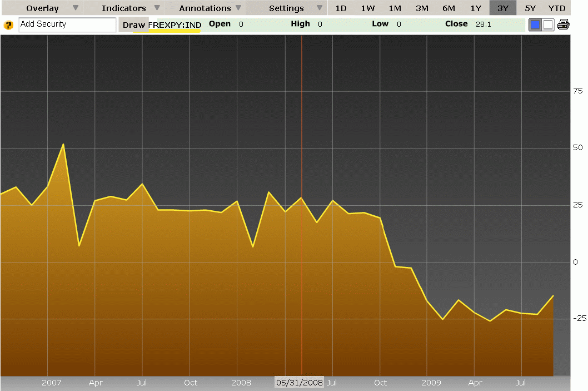The height and width of the screenshot is (391, 588).
Task: Click the printer icon to print chart
Action: (x=563, y=24)
